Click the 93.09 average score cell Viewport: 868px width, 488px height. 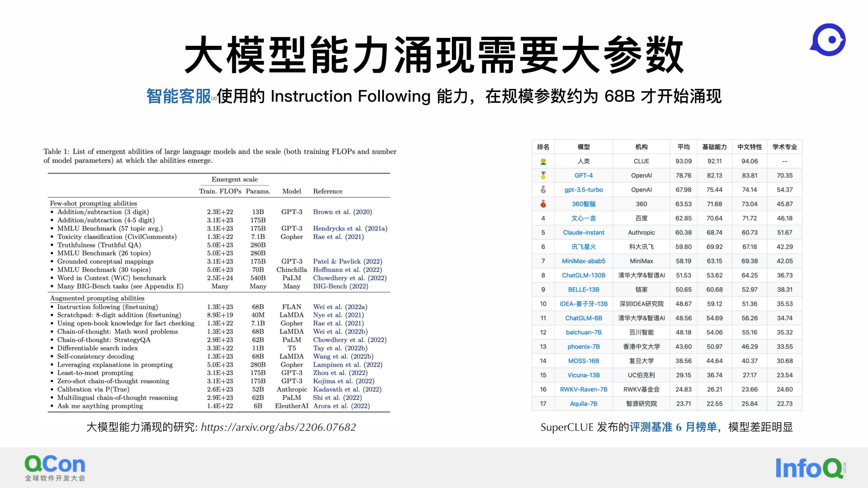coord(683,161)
